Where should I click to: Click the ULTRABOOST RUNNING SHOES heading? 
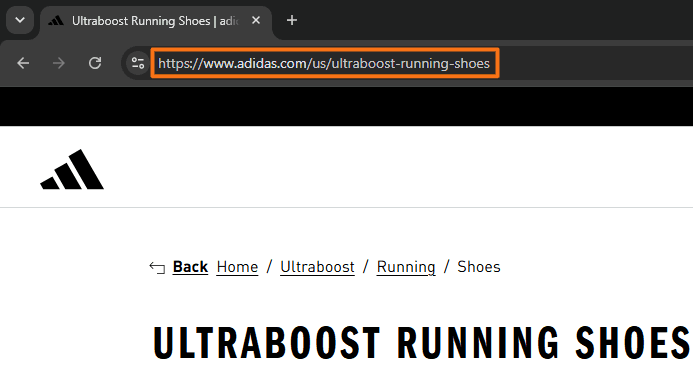click(423, 343)
